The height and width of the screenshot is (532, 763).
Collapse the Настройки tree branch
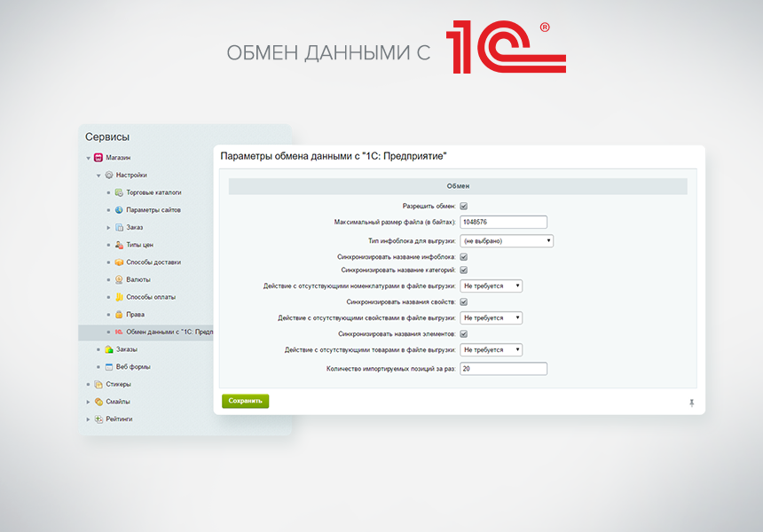click(x=98, y=176)
